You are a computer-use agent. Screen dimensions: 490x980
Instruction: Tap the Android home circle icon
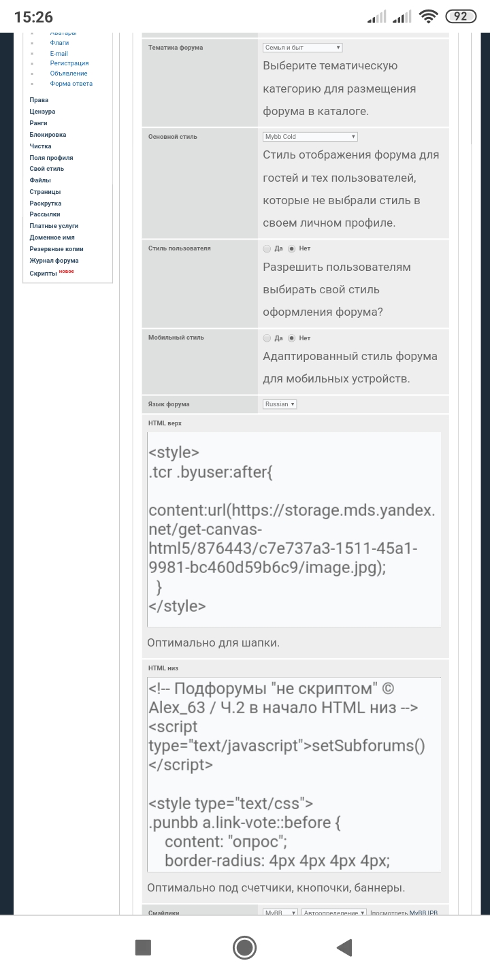click(244, 947)
